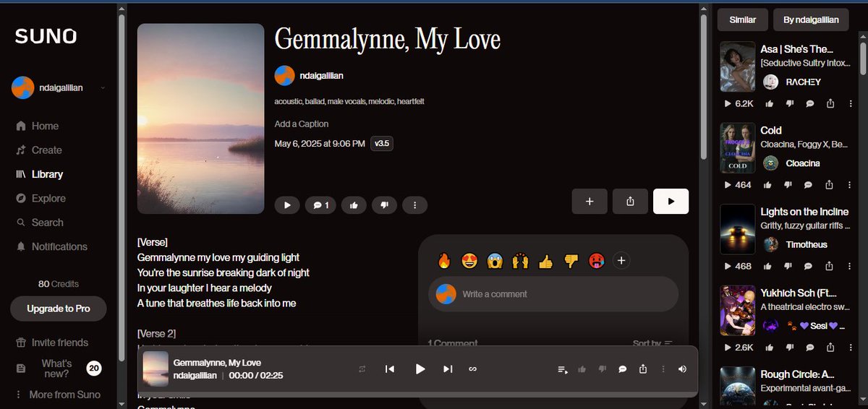
Task: Open the ndaigalilian account dropdown in sidebar
Action: tap(59, 88)
